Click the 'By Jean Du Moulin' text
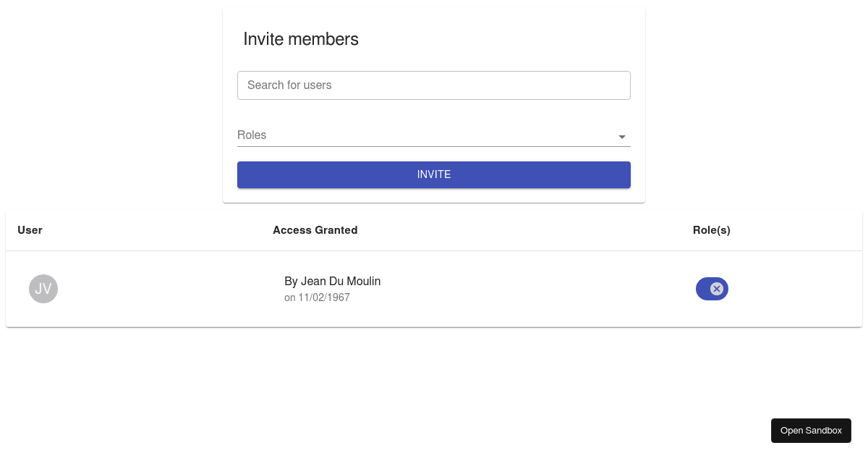The height and width of the screenshot is (456, 868). pos(333,281)
